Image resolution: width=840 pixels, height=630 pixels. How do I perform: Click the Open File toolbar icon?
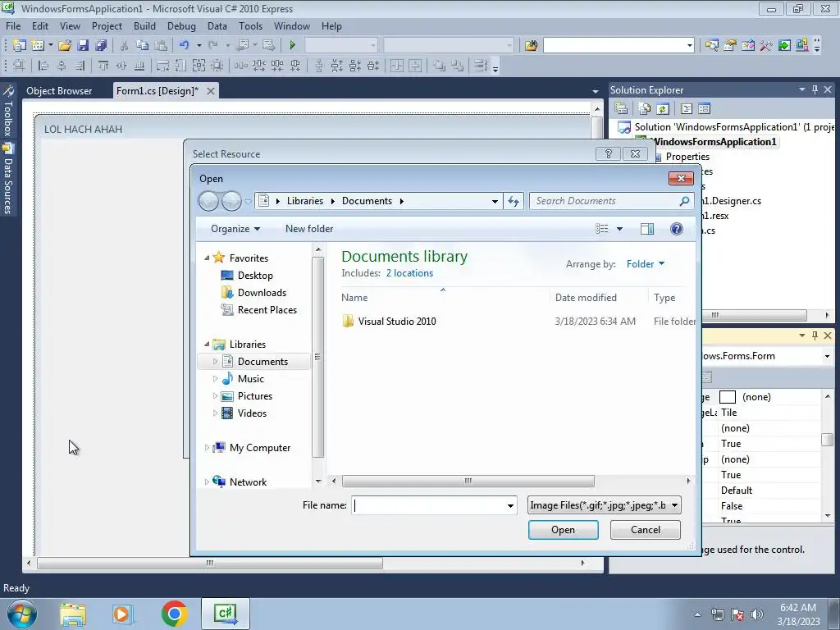click(x=65, y=46)
